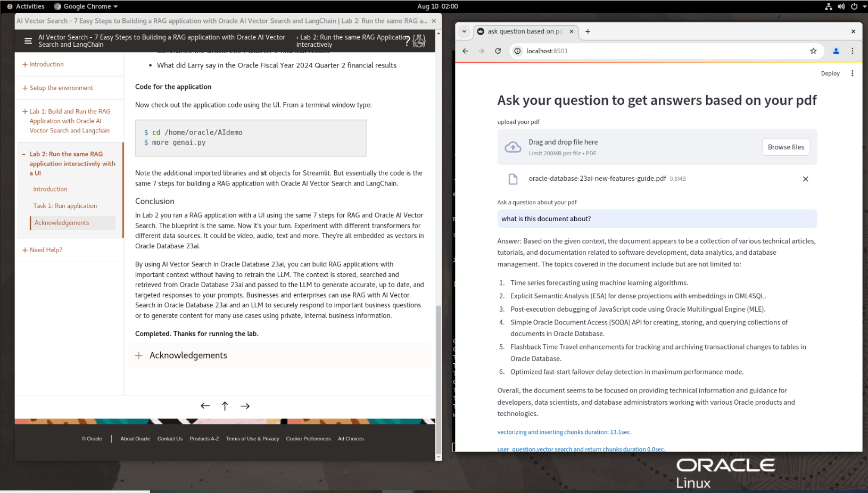
Task: Click the uploaded PDF file icon
Action: pos(513,179)
